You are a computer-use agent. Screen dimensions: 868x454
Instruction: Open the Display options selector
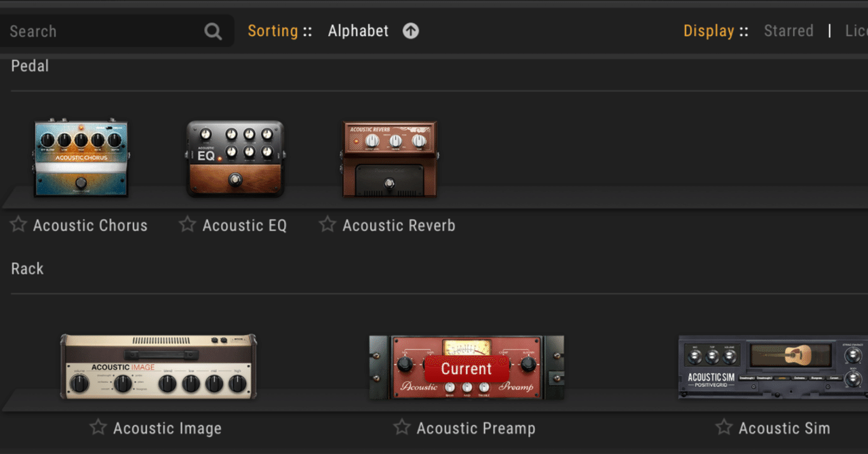point(709,30)
